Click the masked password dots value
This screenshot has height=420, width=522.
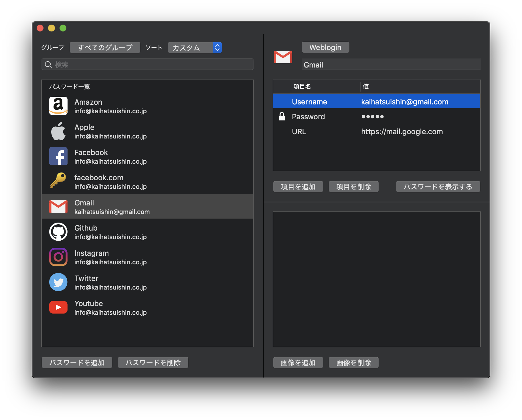click(x=372, y=117)
